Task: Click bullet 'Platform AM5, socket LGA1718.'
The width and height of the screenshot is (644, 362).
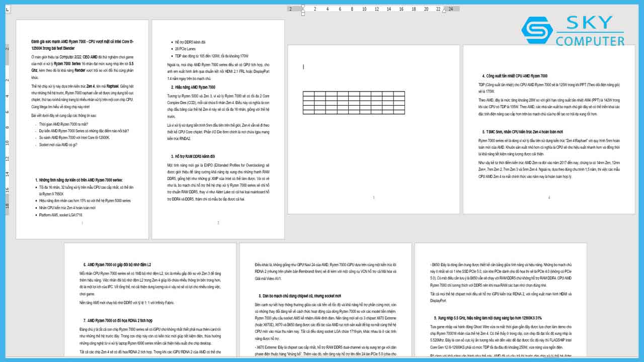Action: click(x=61, y=215)
